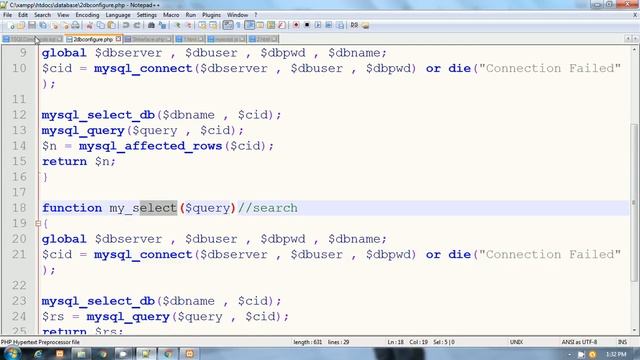This screenshot has width=640, height=360.
Task: Click Run Macro Multiple Times icon
Action: coord(329,25)
